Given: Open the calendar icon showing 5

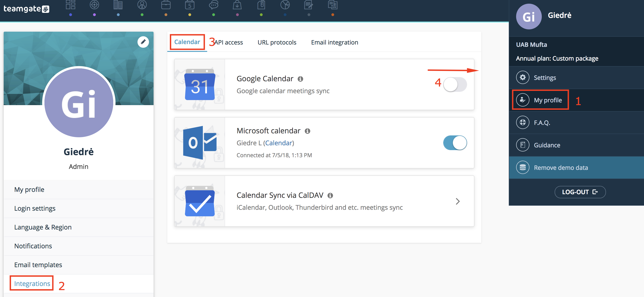Looking at the screenshot, I should click(190, 5).
